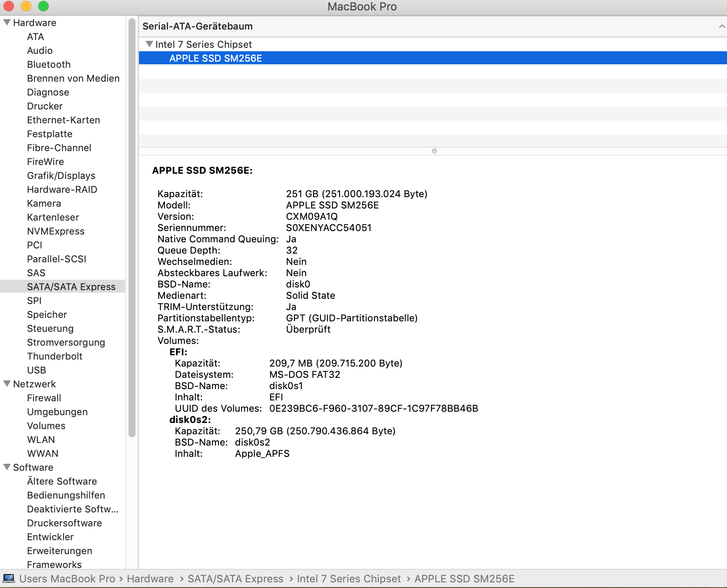Select Steuerung in sidebar
Screen dimensions: 727x588
click(x=50, y=329)
